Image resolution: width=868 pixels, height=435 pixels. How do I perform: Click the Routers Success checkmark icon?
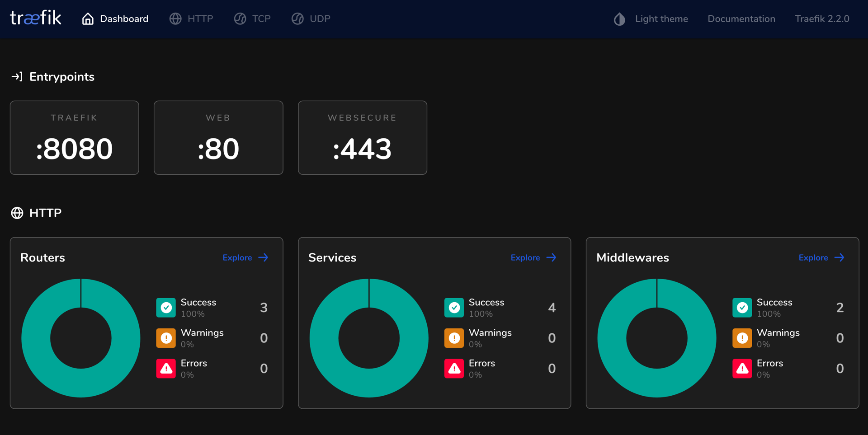click(x=166, y=308)
